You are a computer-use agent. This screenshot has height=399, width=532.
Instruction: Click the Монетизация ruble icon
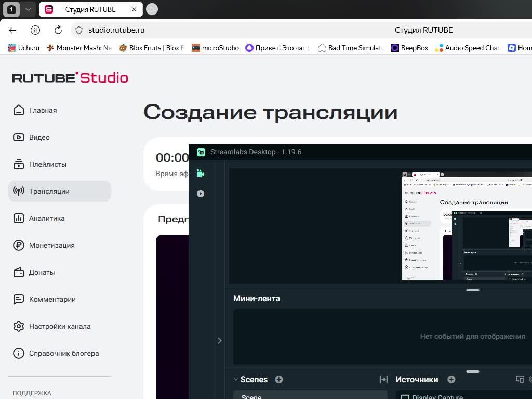(x=19, y=245)
